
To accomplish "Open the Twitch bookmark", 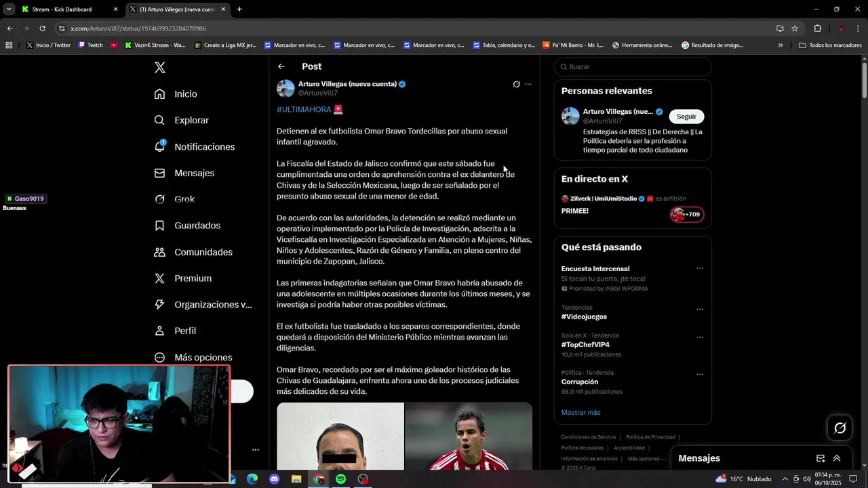I will click(90, 45).
